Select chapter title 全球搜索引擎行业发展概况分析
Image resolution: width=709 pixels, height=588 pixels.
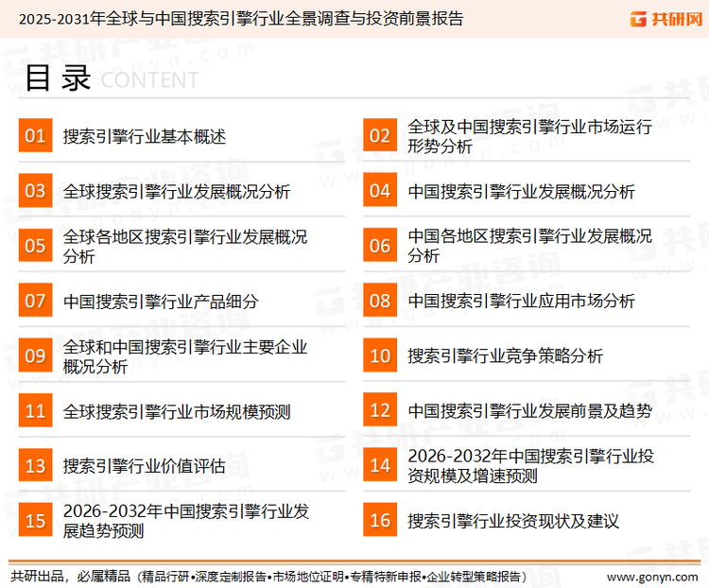(x=177, y=191)
